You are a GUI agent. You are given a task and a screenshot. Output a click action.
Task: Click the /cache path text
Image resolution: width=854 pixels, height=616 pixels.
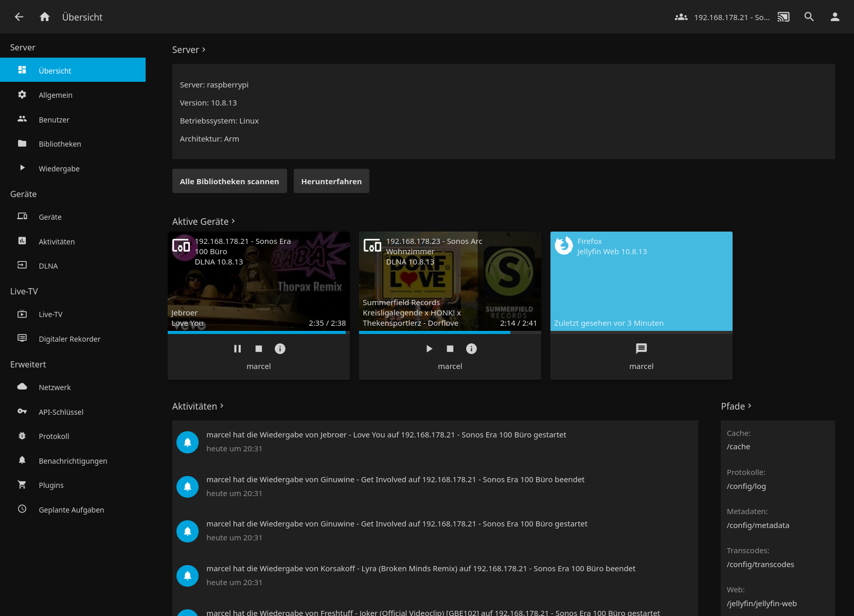(x=738, y=447)
